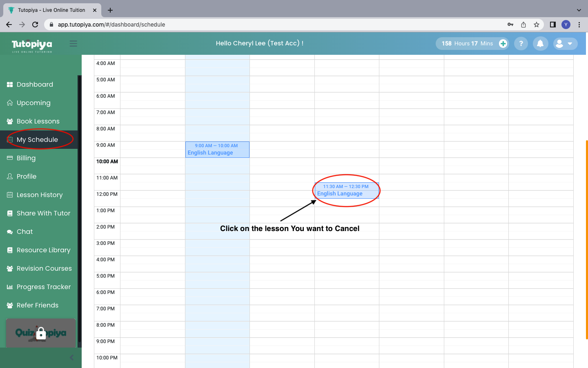Click the 11:30 AM English Language lesson
This screenshot has width=588, height=368.
(346, 191)
